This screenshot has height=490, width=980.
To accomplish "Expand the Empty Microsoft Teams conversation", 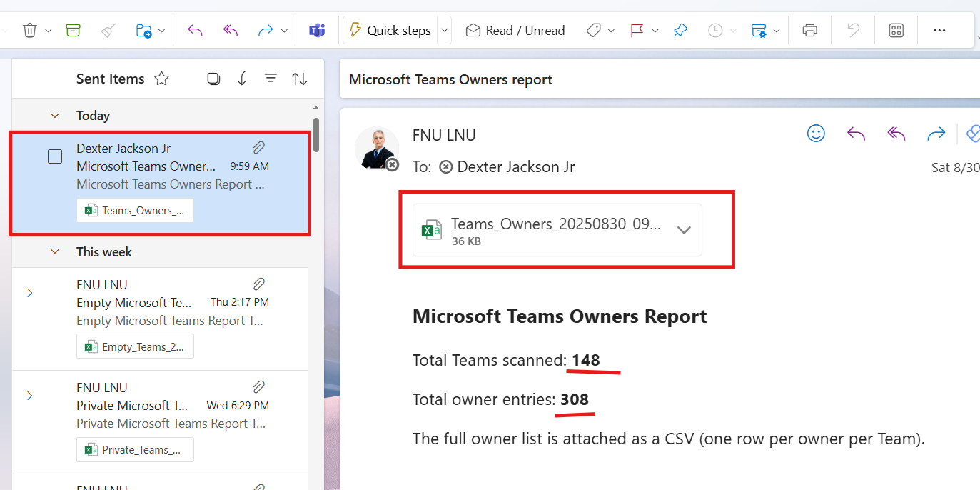I will pos(29,293).
